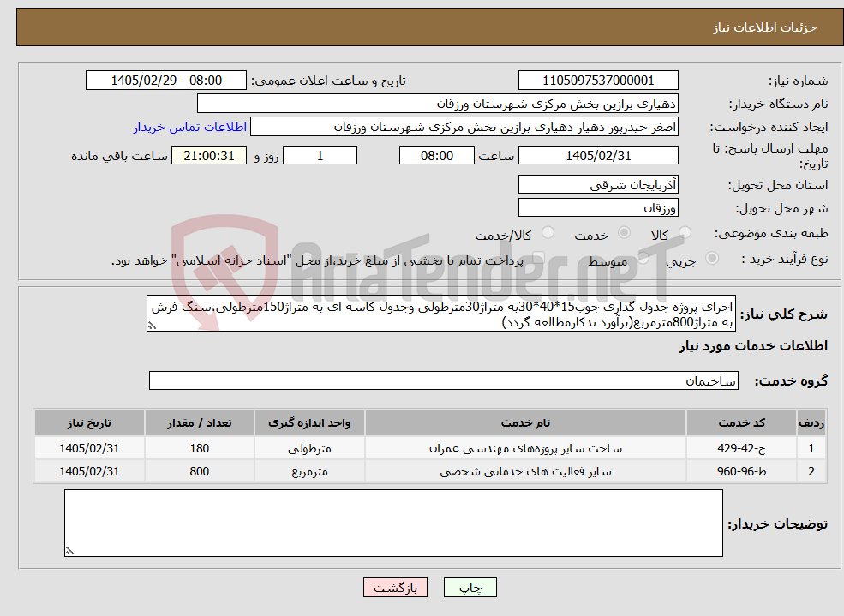
Task: Select the جزیی purchase type radio
Action: pos(711,258)
